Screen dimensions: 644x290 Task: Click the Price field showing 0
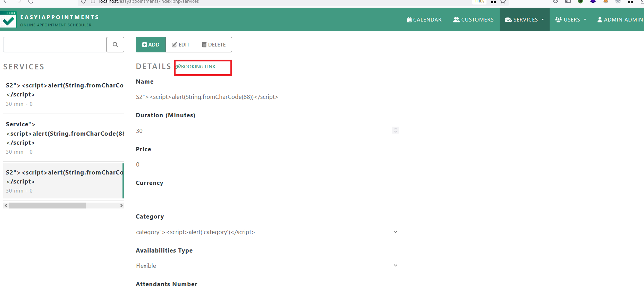(x=267, y=164)
